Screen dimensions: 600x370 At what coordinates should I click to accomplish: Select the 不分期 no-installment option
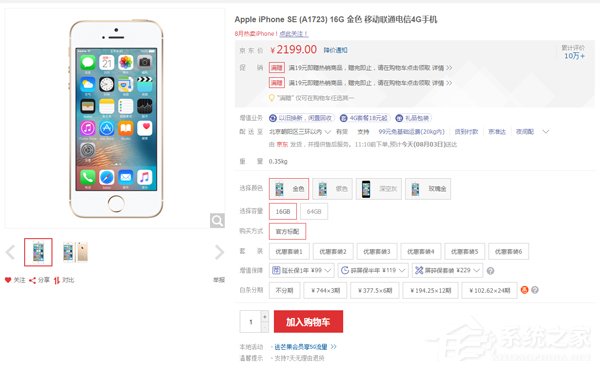click(x=284, y=290)
